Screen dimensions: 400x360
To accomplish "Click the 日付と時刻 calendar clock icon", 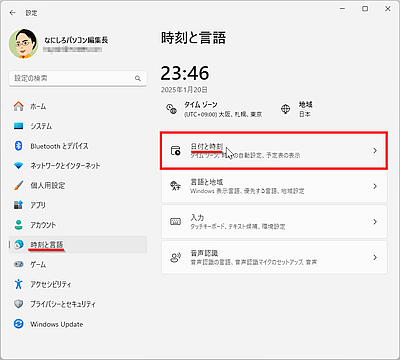I will (175, 151).
